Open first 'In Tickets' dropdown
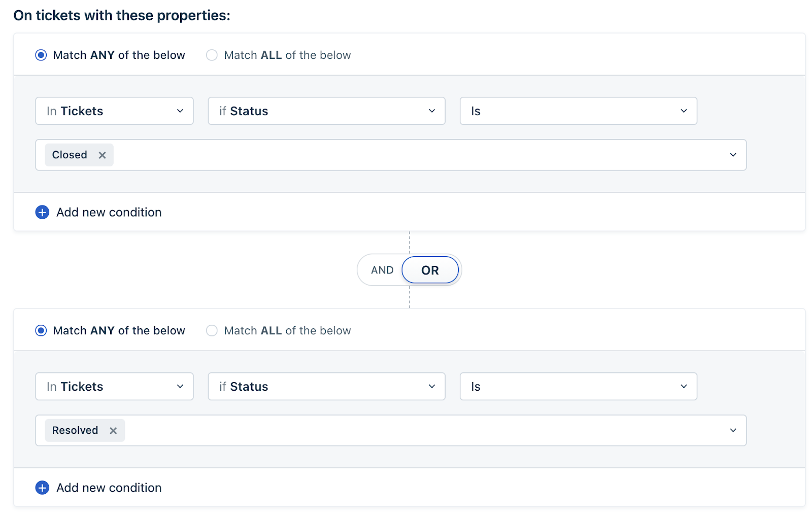 click(114, 111)
